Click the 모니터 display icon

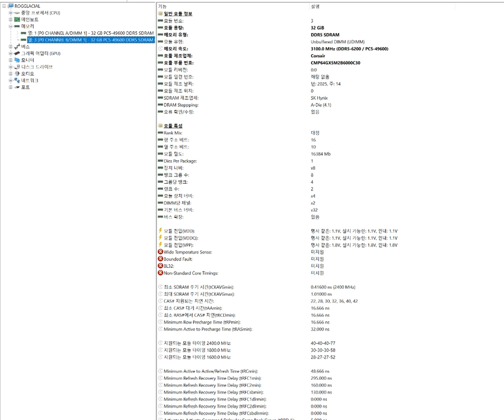[x=17, y=60]
